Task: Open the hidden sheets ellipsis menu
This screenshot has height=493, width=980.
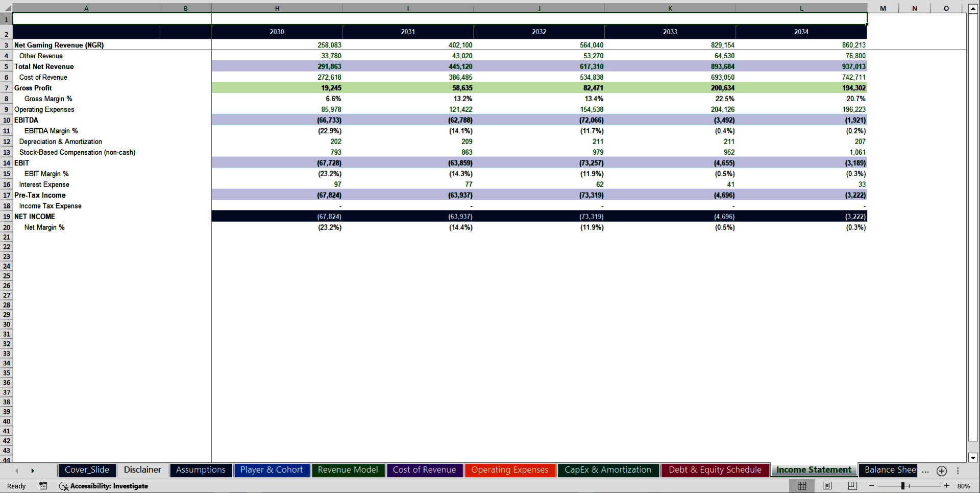Action: tap(925, 471)
